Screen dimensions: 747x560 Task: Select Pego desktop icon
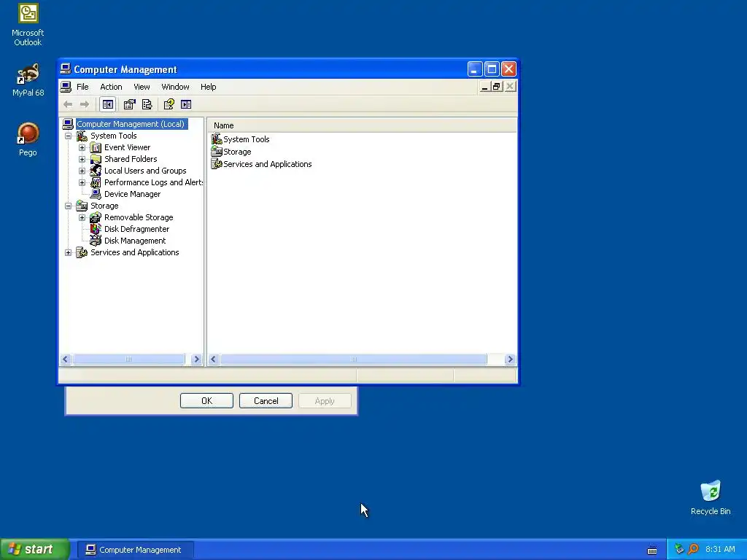(x=28, y=139)
